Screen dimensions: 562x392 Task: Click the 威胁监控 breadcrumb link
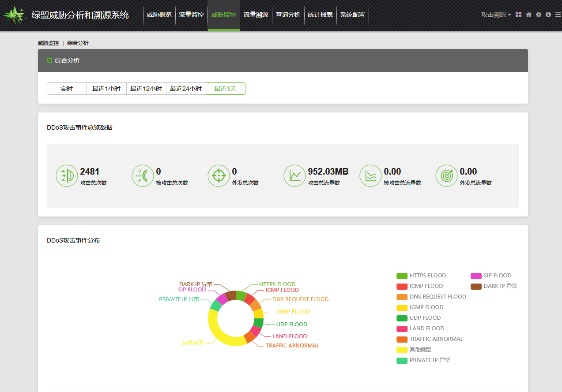(x=48, y=43)
